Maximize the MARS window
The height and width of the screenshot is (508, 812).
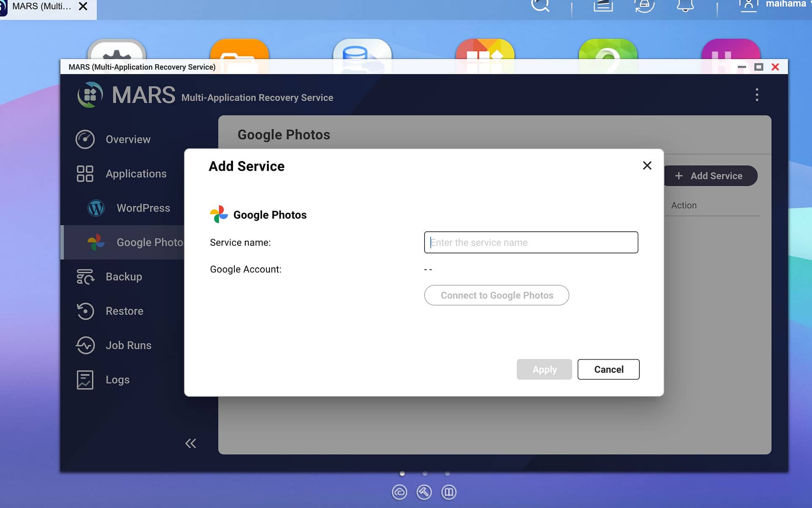(x=759, y=67)
